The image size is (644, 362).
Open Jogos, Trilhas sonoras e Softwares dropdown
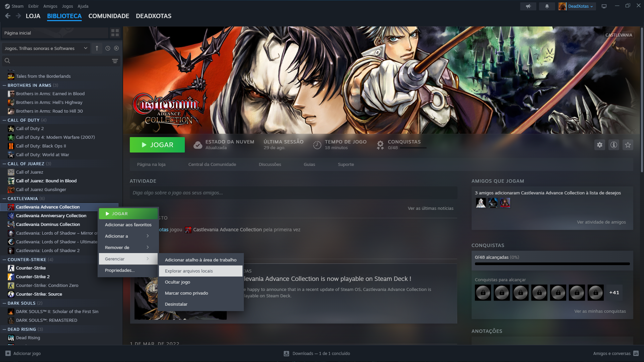pos(45,48)
